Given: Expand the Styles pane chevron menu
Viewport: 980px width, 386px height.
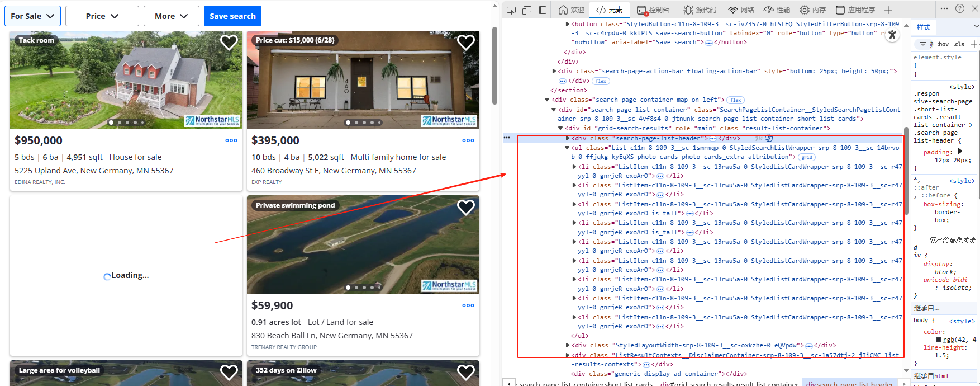Looking at the screenshot, I should [976, 26].
